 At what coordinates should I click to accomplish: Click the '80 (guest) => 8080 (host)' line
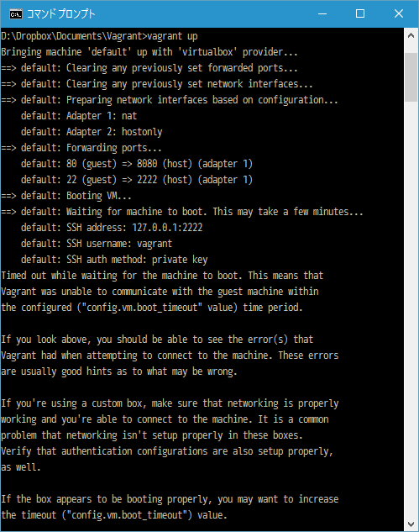[x=137, y=164]
